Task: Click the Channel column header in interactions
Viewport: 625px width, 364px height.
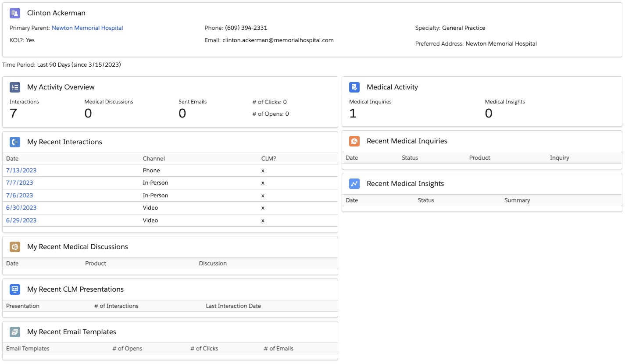Action: click(x=154, y=159)
